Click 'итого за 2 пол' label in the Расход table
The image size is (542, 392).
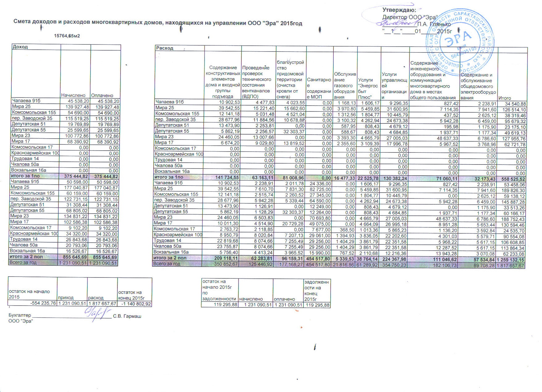coord(170,258)
